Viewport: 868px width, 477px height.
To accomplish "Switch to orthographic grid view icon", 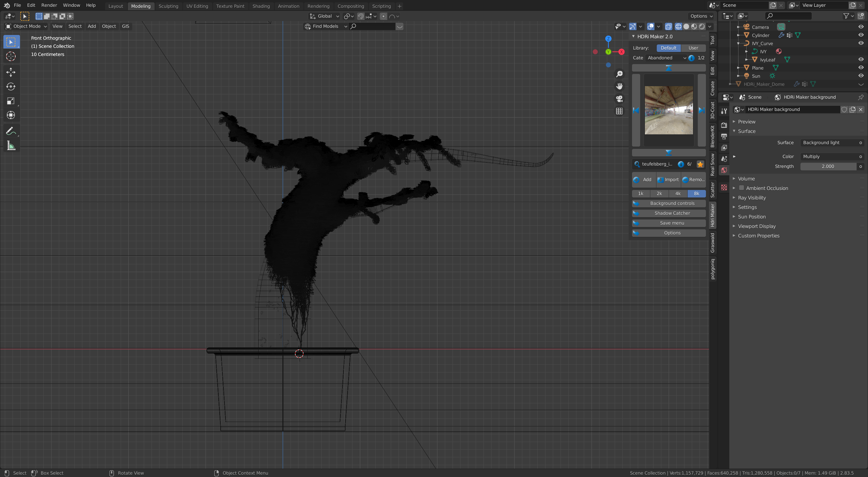I will coord(619,111).
